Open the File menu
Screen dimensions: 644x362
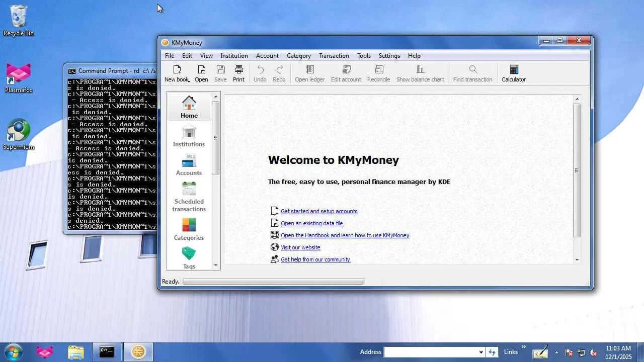click(170, 56)
